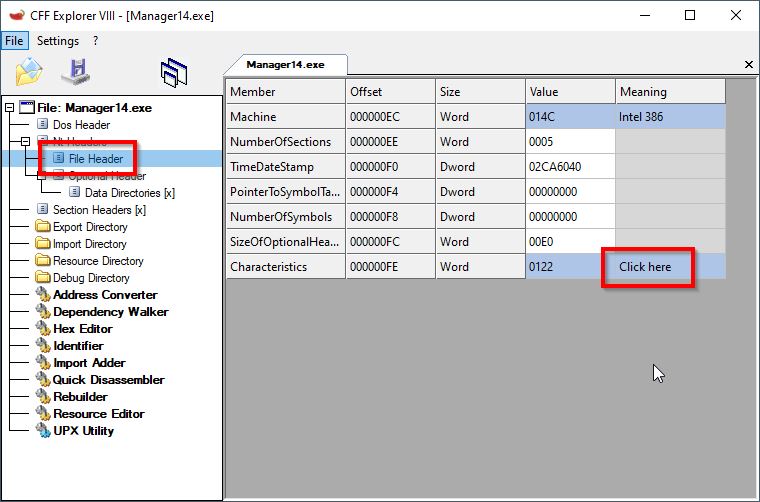The width and height of the screenshot is (760, 502).
Task: Click the Dependency Walker tool icon
Action: click(43, 311)
